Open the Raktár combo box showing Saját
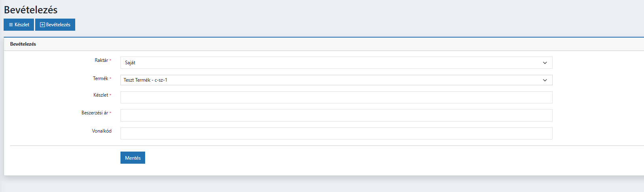Screen dimensions: 644x192 332,63
